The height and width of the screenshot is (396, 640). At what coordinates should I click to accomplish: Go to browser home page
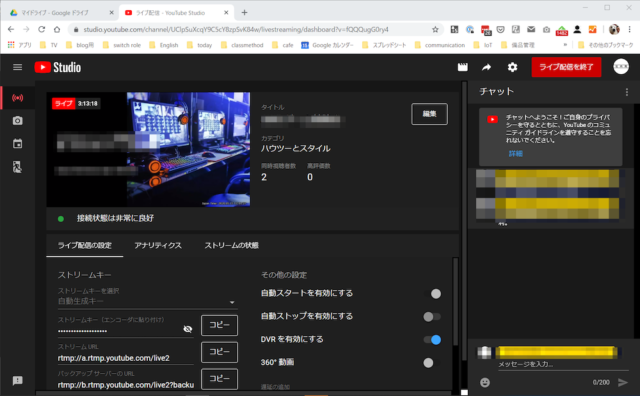point(57,29)
